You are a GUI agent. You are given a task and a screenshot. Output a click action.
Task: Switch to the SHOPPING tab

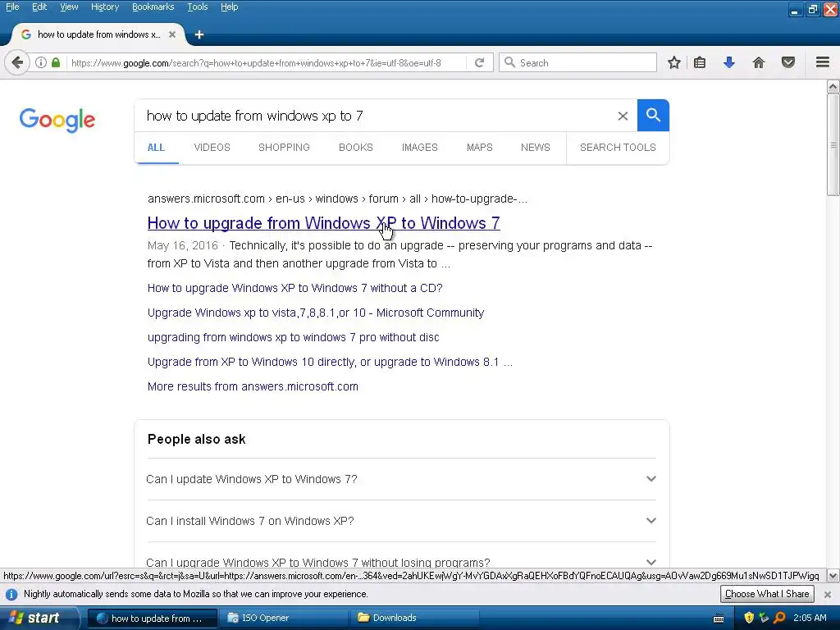pyautogui.click(x=284, y=148)
